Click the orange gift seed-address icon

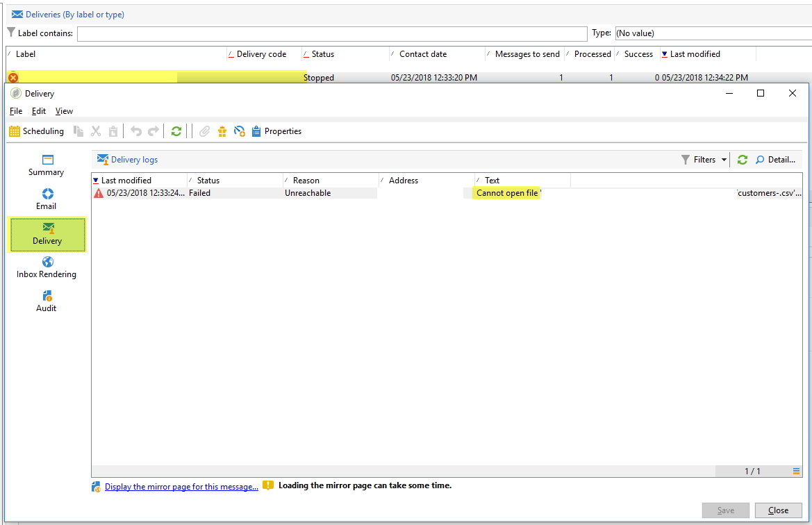click(222, 131)
